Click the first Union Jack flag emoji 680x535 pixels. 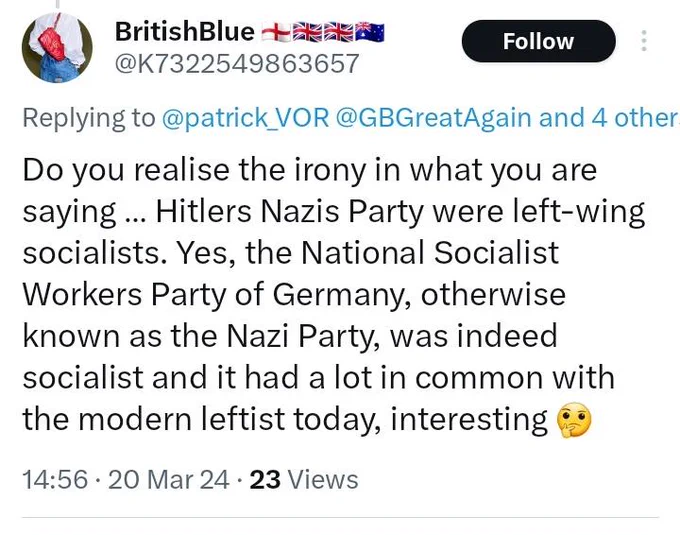(307, 32)
